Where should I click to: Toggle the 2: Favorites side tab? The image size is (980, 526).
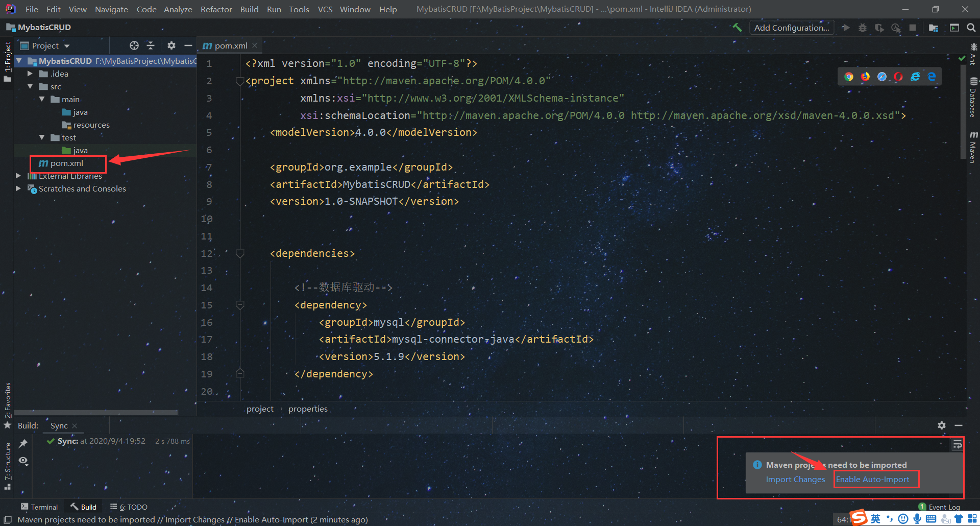tap(7, 406)
